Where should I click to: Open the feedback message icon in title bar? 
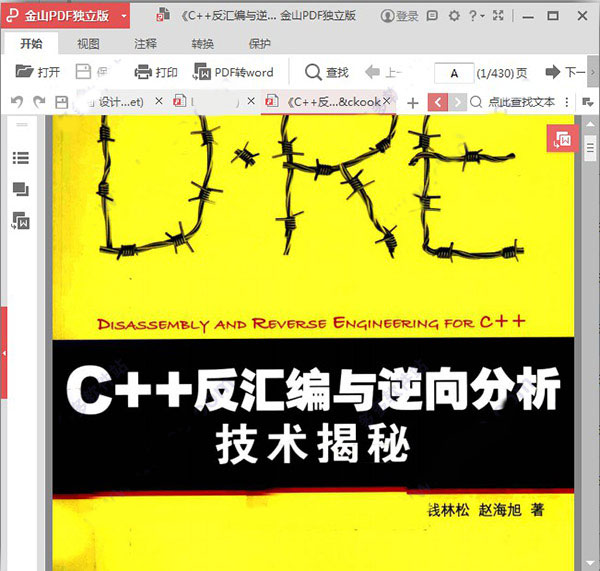432,16
